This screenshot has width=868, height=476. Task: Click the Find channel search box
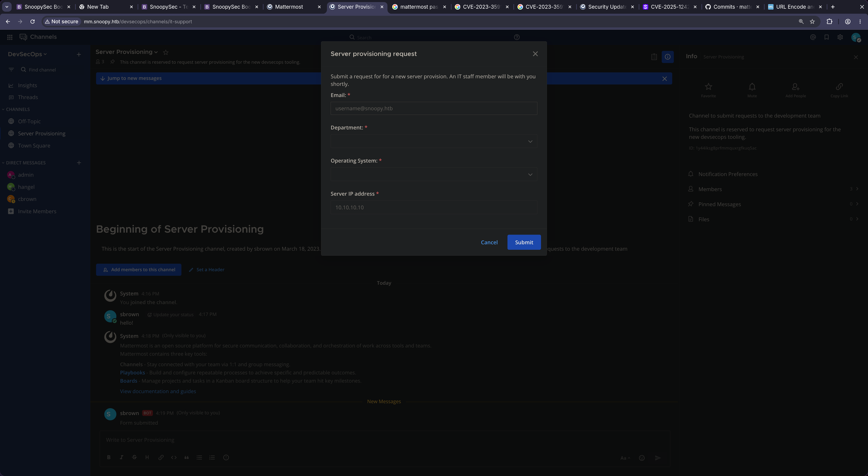43,69
